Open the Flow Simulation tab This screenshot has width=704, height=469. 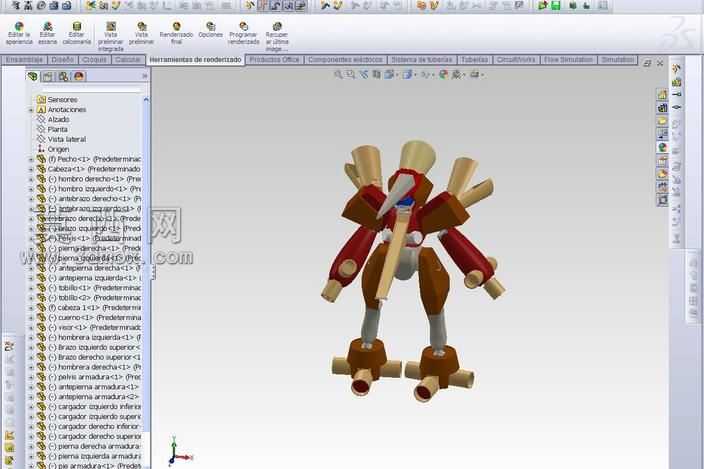568,60
